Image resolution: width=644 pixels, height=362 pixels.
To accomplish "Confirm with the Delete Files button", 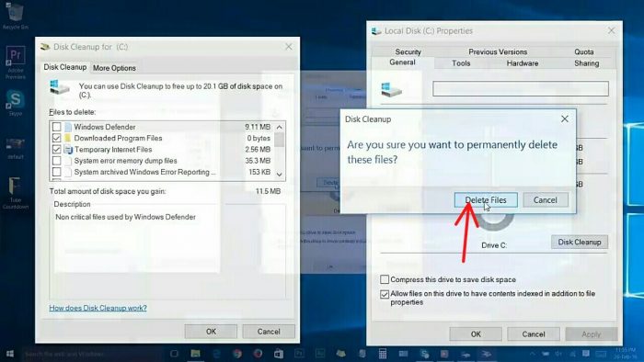I will tap(486, 200).
